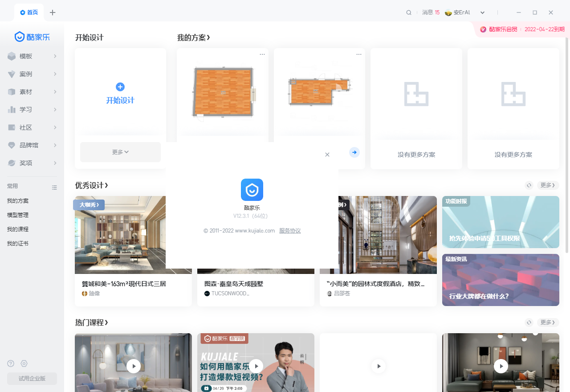Expand the 社区 chevron arrow
Image resolution: width=570 pixels, height=392 pixels.
point(55,127)
